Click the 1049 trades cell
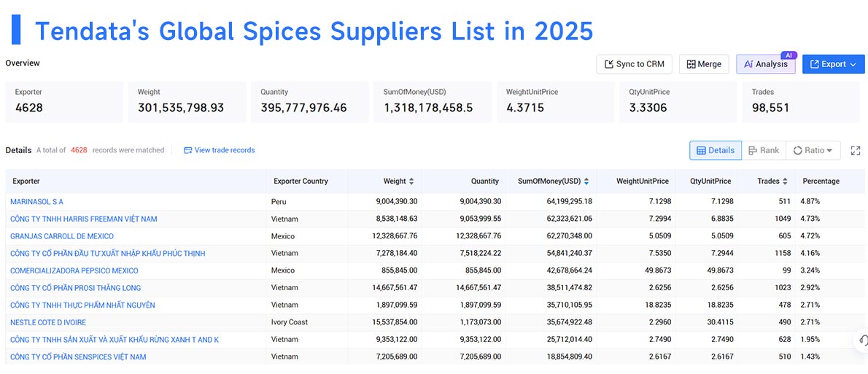 pyautogui.click(x=782, y=219)
